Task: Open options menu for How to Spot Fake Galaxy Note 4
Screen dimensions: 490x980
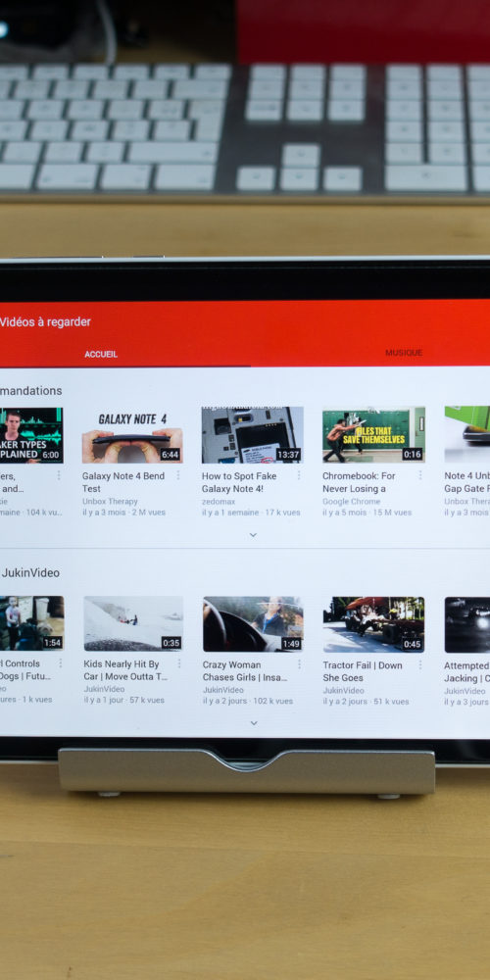Action: (299, 475)
